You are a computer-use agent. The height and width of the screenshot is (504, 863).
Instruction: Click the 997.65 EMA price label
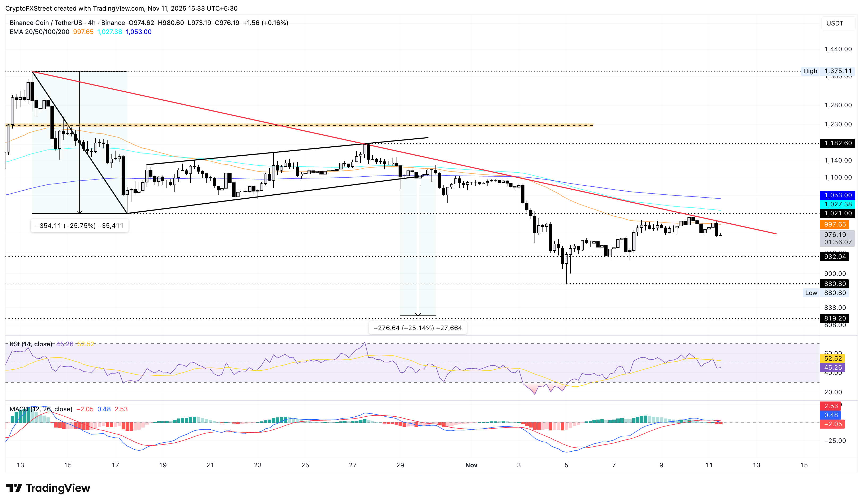pos(836,224)
